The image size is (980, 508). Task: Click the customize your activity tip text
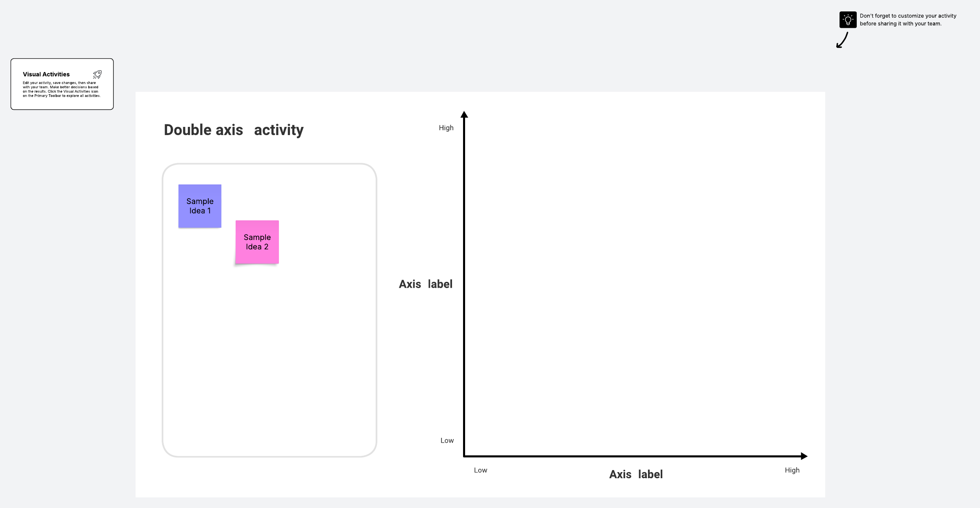pyautogui.click(x=908, y=20)
